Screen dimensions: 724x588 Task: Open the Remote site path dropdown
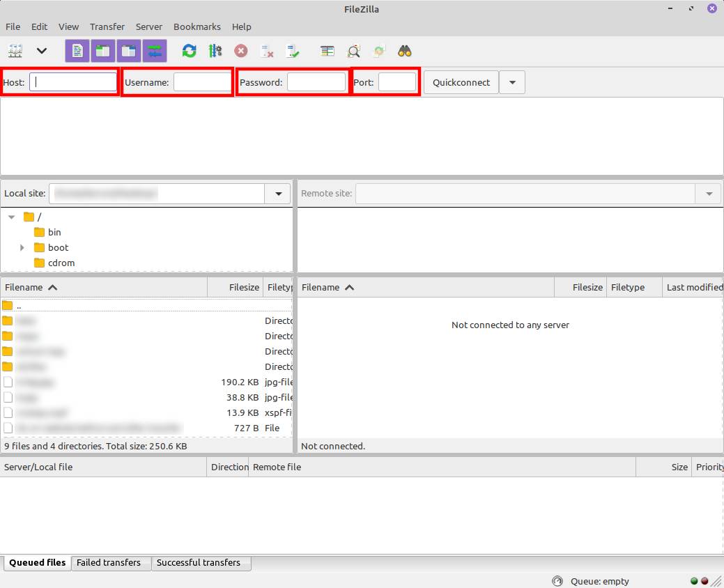coord(709,194)
